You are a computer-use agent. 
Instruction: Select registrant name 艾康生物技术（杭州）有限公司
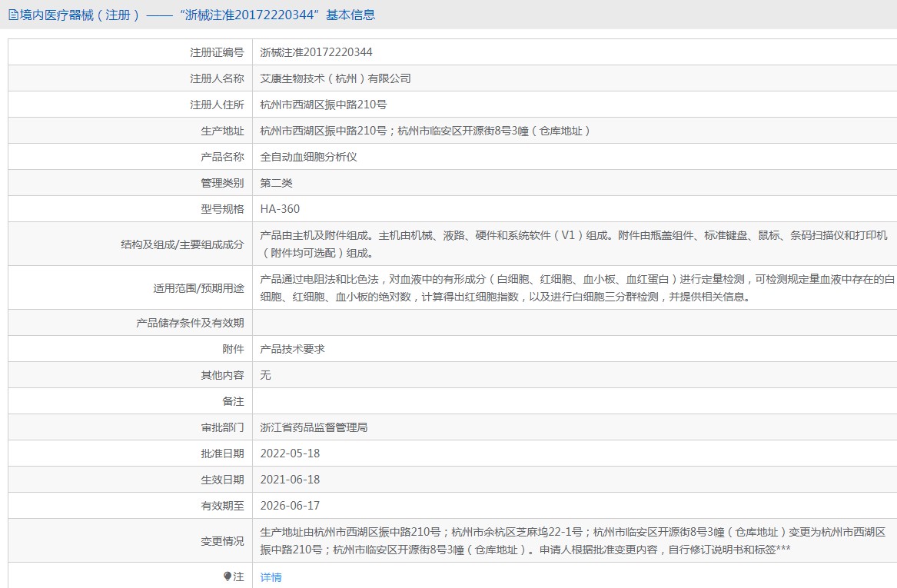(x=336, y=78)
